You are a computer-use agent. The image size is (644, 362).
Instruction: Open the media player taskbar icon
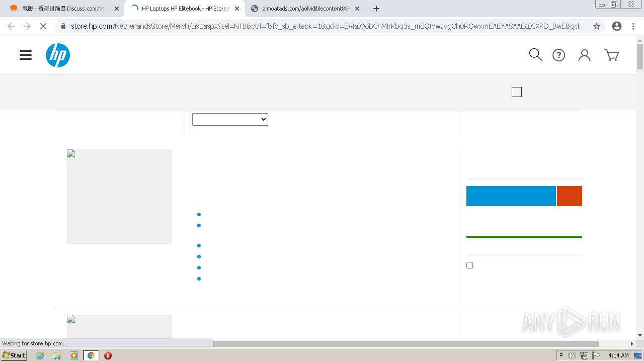74,355
